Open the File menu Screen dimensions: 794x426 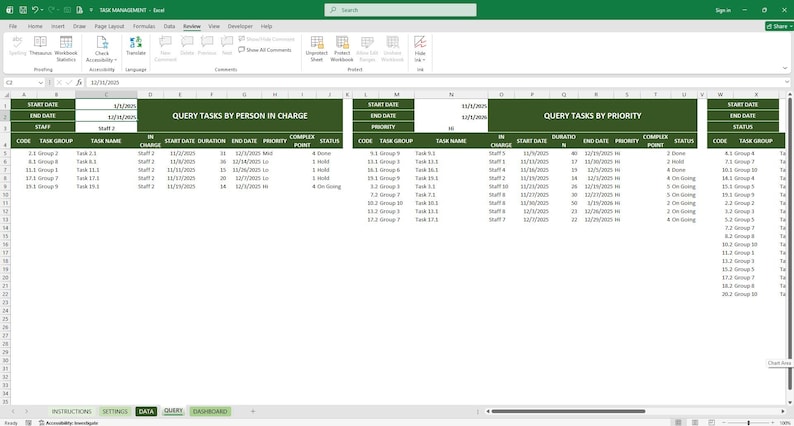(13, 26)
